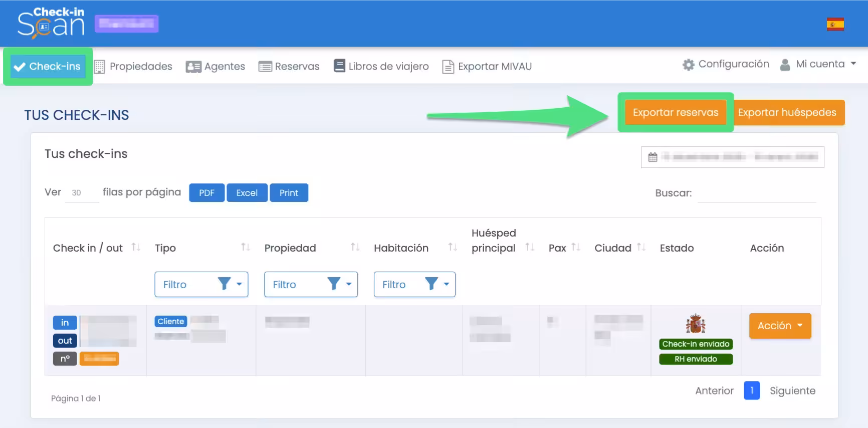Expand the Habitación filter dropdown
Image resolution: width=868 pixels, height=428 pixels.
click(414, 285)
